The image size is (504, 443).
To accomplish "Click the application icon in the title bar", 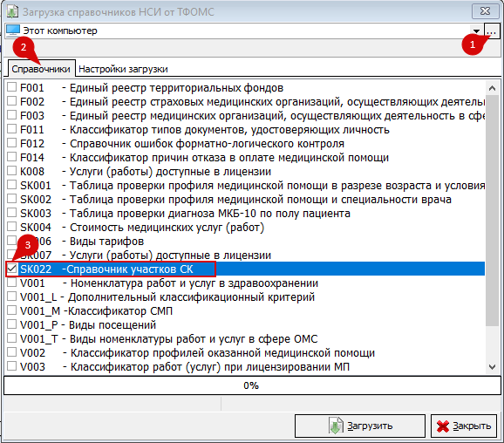I will (x=12, y=11).
